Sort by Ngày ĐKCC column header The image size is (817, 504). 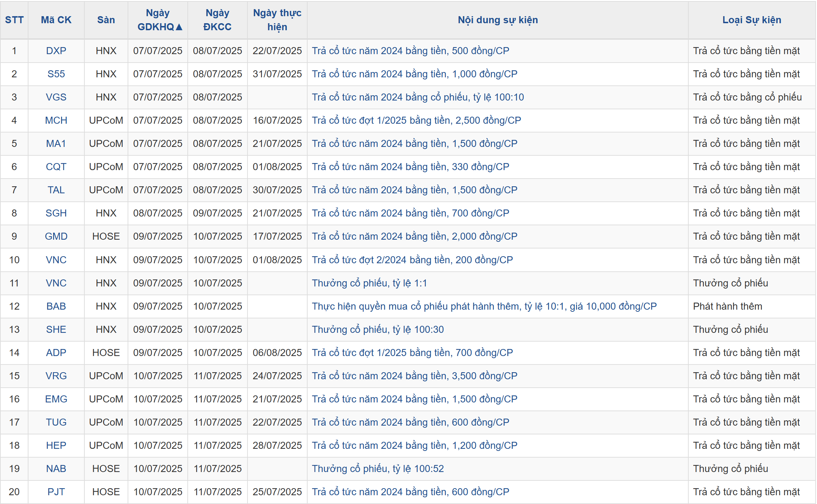[x=218, y=20]
